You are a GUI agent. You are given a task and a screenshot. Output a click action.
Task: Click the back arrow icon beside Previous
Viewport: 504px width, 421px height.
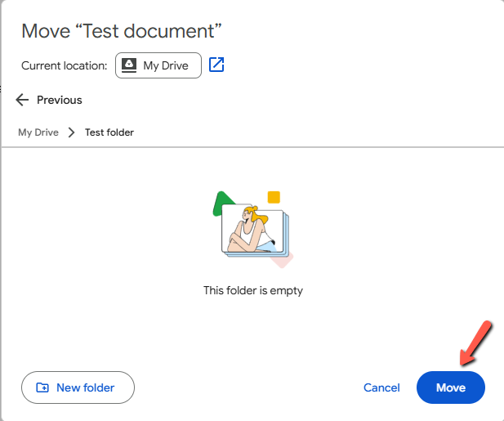tap(22, 100)
